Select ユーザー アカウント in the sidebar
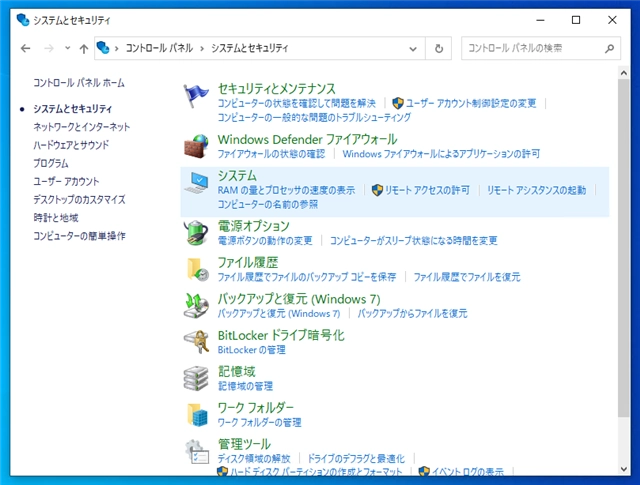This screenshot has width=640, height=485. [66, 181]
